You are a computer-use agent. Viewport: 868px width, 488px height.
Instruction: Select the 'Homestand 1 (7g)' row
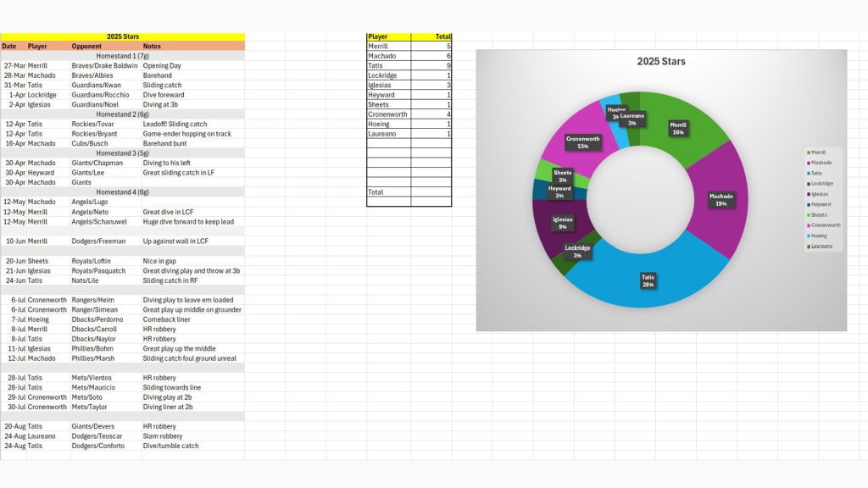[x=123, y=56]
